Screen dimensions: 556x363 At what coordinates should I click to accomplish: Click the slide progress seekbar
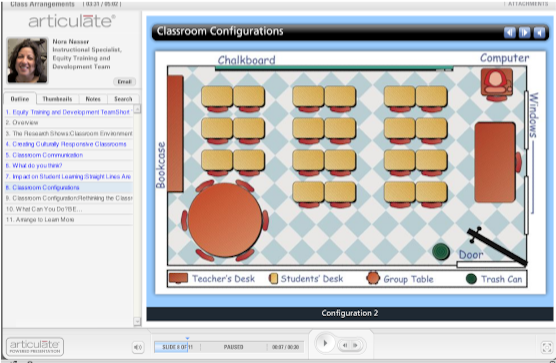(229, 347)
